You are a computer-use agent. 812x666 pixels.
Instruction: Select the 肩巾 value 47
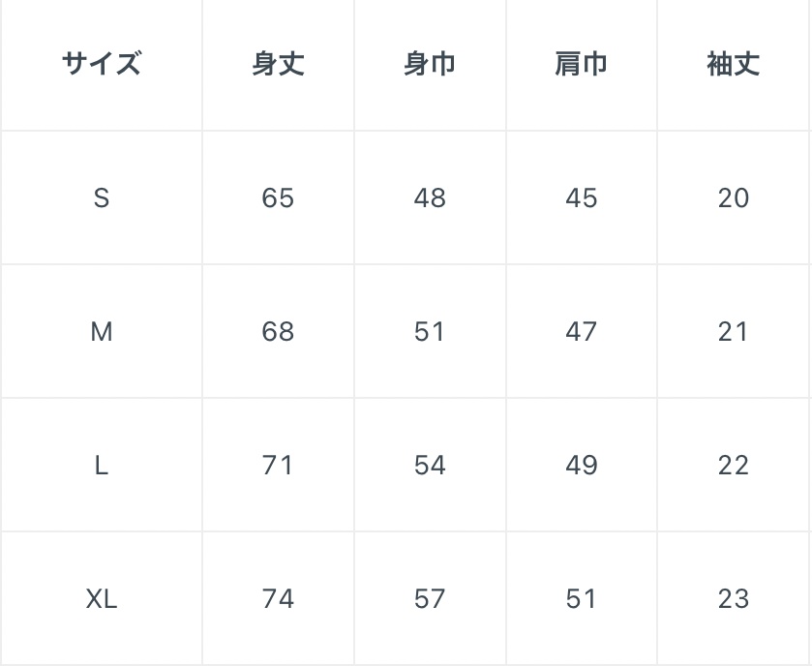tap(582, 332)
